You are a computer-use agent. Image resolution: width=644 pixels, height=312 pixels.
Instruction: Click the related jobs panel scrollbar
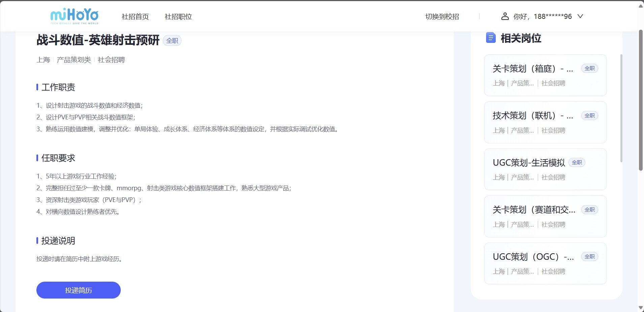point(621,108)
